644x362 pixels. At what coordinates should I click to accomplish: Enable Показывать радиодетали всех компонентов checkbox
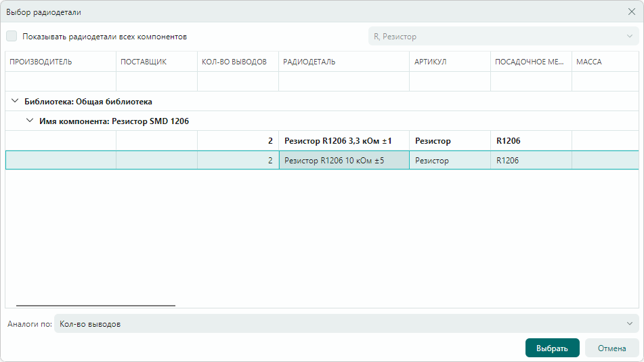coord(12,37)
